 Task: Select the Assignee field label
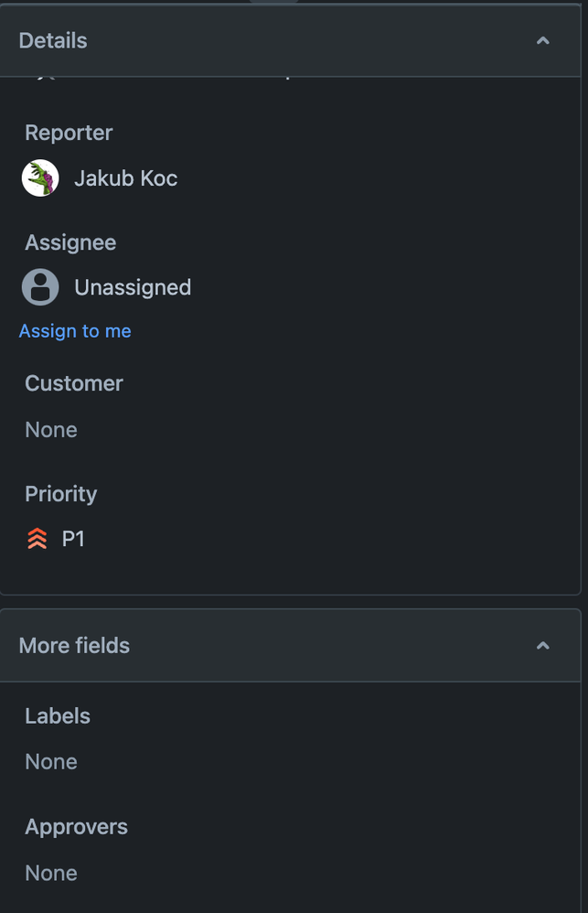pyautogui.click(x=69, y=242)
